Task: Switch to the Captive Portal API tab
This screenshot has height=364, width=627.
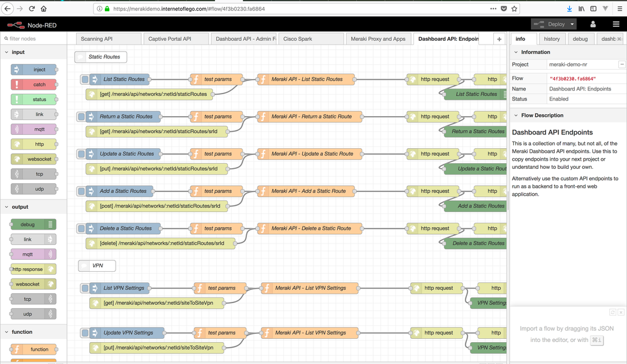Action: [x=176, y=39]
